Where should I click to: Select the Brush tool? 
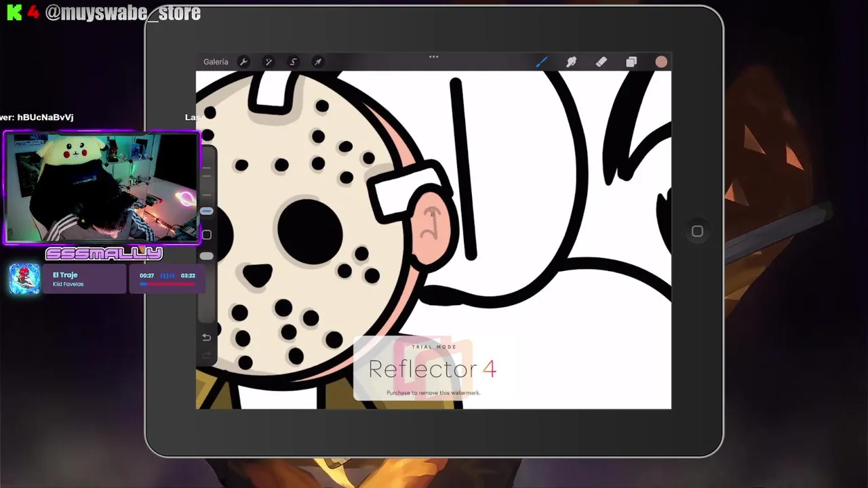[541, 62]
